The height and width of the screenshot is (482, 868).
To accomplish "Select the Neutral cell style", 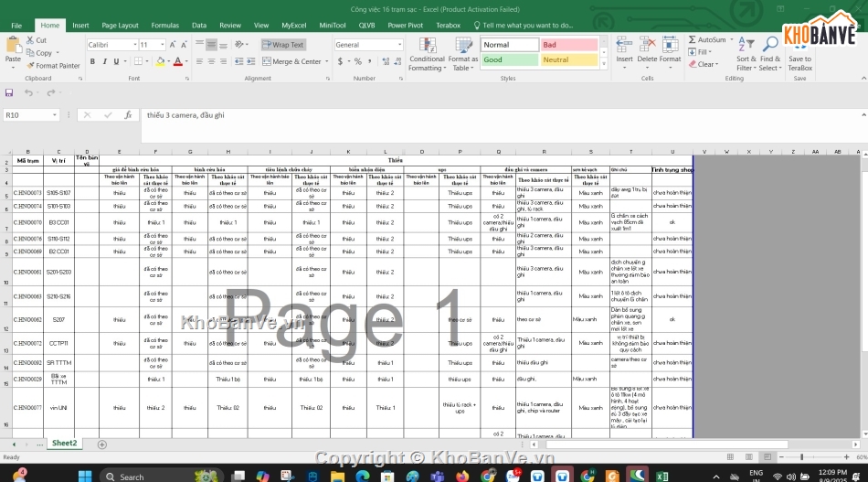I will tap(569, 59).
